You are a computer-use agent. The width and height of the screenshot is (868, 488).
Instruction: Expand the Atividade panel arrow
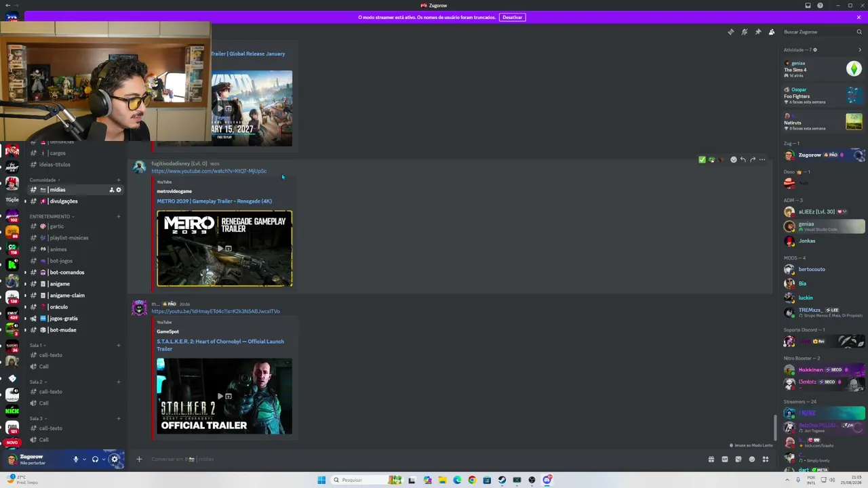click(x=861, y=49)
